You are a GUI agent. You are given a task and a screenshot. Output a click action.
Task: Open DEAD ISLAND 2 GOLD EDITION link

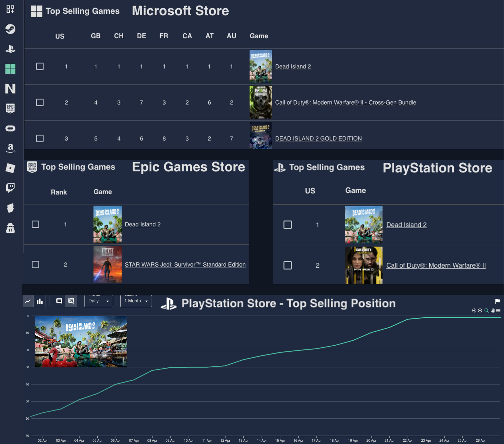pyautogui.click(x=318, y=138)
